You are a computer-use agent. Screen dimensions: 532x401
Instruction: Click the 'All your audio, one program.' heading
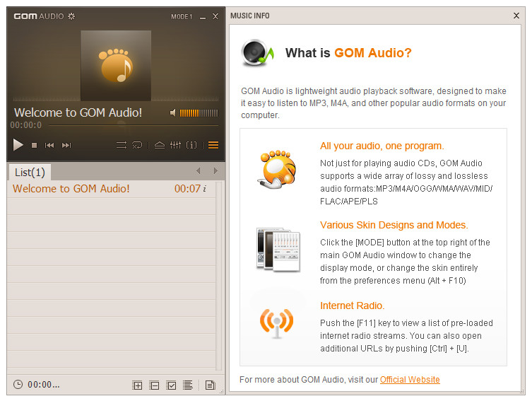pyautogui.click(x=382, y=146)
